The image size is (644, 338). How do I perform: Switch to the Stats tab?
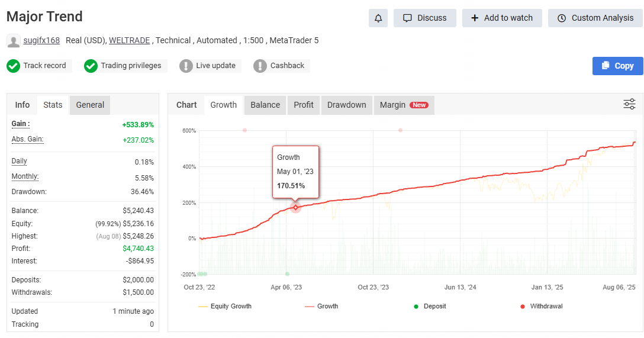pyautogui.click(x=53, y=105)
